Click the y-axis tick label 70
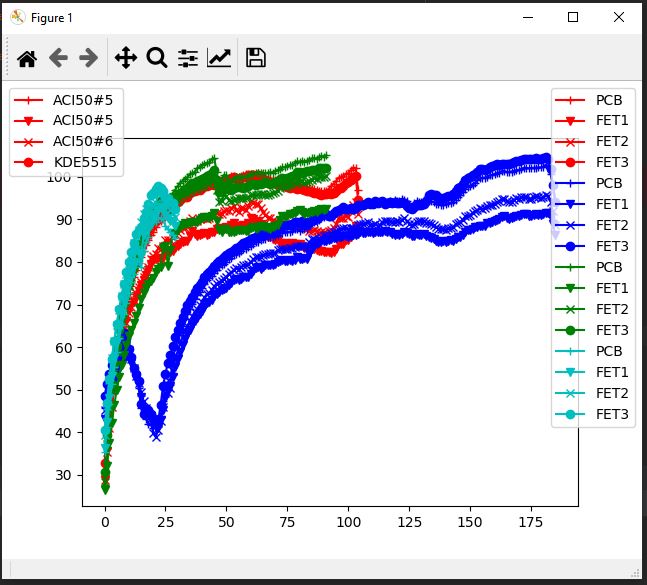647x585 pixels. pyautogui.click(x=63, y=305)
